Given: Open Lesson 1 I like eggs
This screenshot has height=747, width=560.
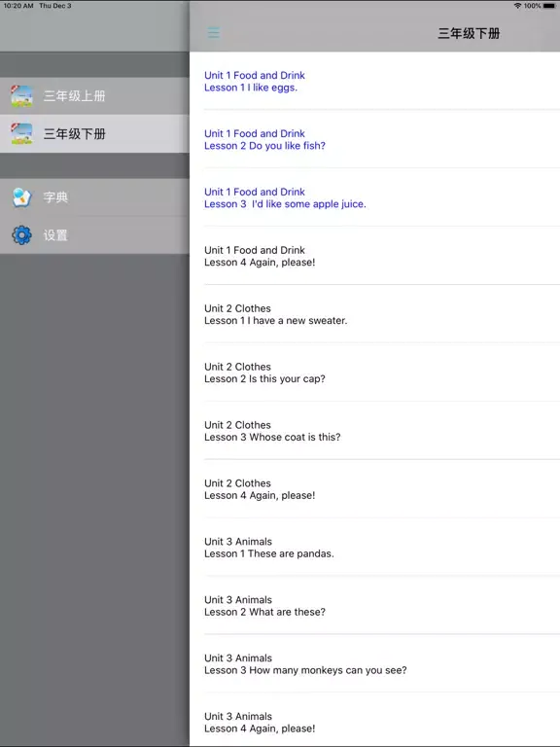Looking at the screenshot, I should [374, 82].
